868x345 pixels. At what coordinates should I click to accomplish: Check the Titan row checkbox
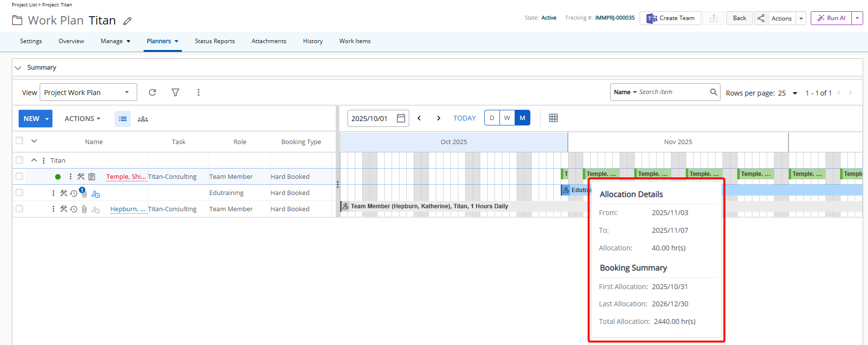pos(20,160)
